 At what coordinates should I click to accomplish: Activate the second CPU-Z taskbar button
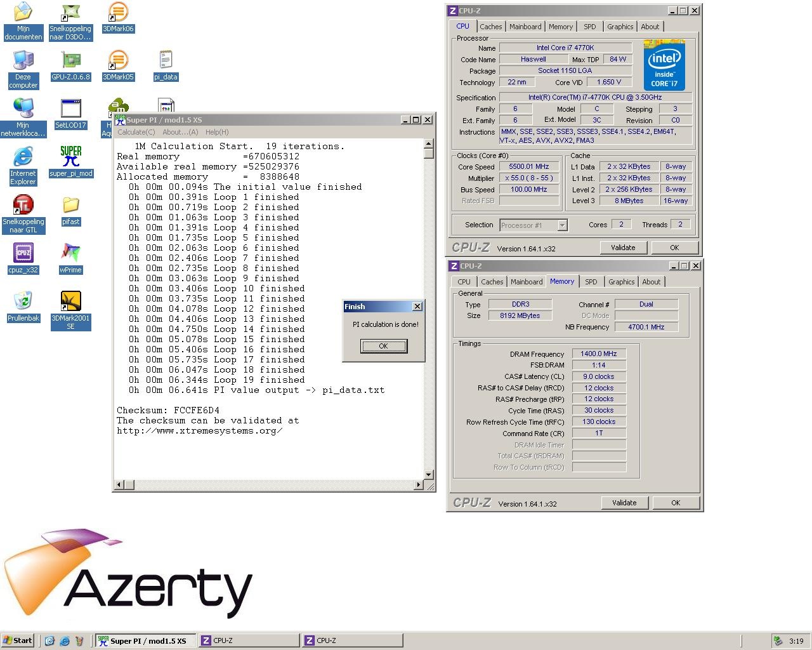pos(352,641)
